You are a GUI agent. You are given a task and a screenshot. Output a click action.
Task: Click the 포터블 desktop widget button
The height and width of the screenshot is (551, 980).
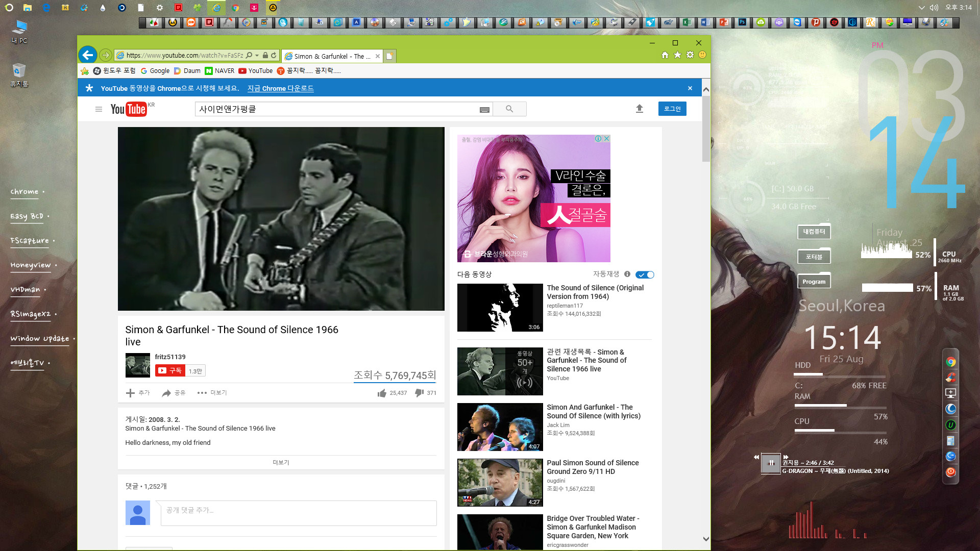point(814,257)
